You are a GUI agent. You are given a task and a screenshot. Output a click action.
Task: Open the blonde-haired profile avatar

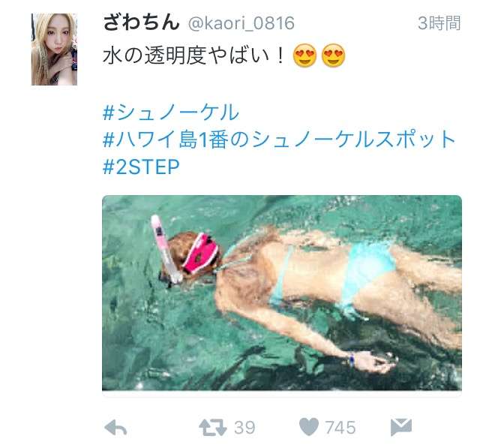pos(54,50)
